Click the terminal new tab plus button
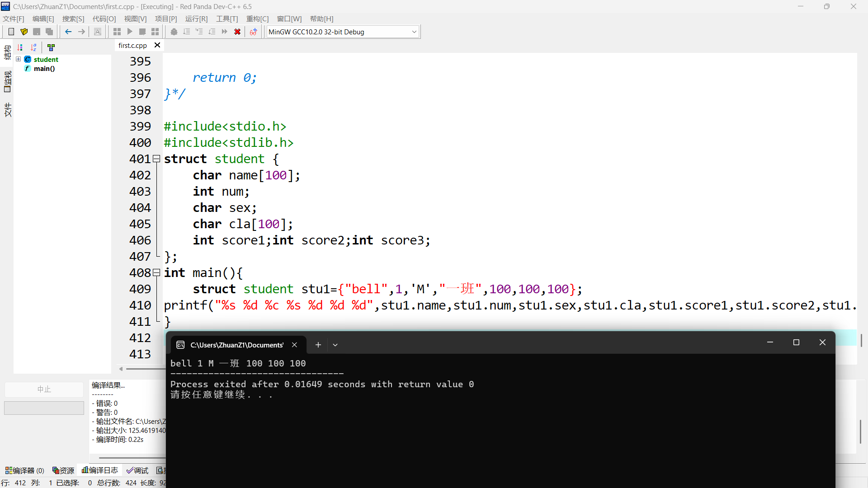Viewport: 868px width, 488px height. (318, 345)
